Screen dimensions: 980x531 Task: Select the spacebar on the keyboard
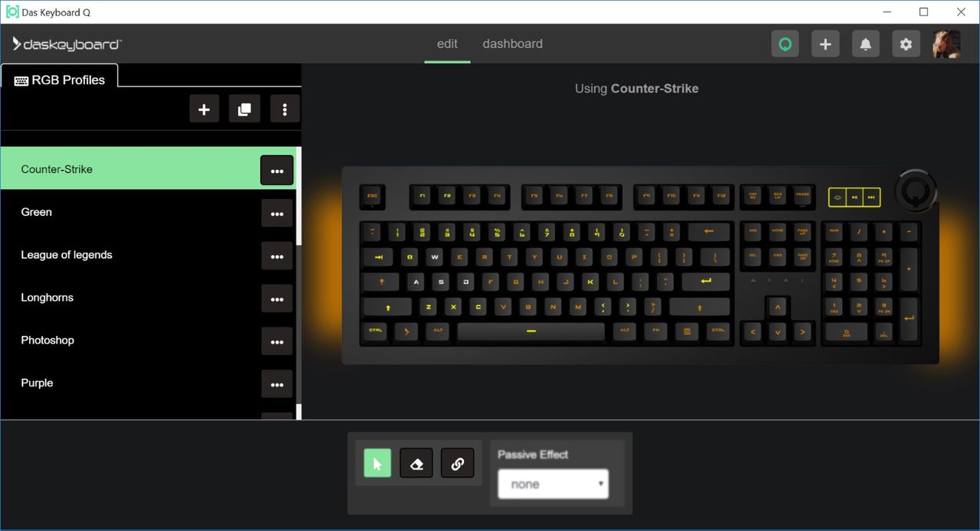(x=531, y=331)
